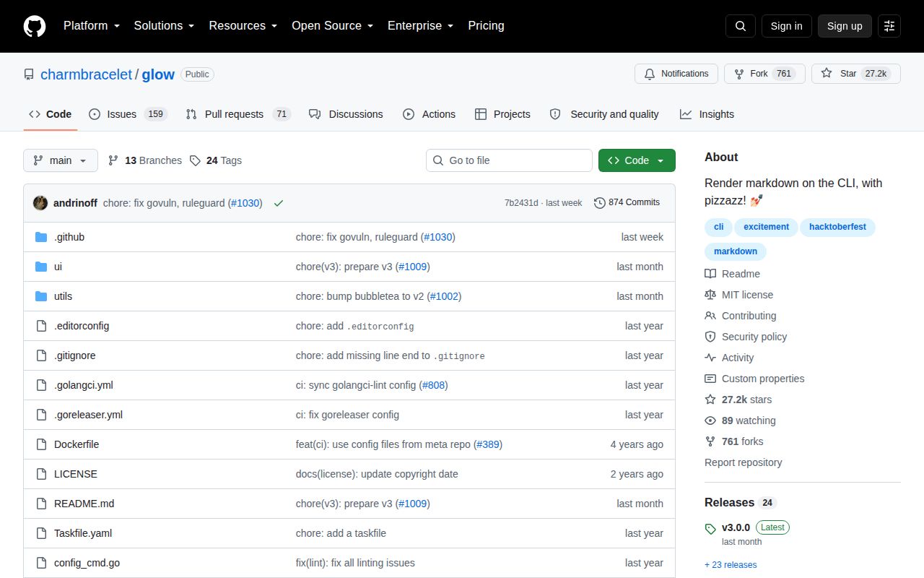
Task: Star the glow repository
Action: 856,74
